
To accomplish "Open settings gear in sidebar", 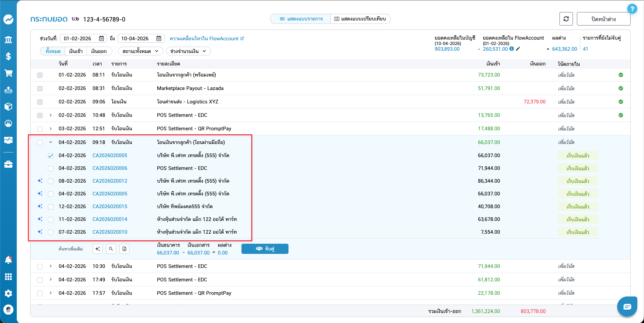I will point(8,293).
